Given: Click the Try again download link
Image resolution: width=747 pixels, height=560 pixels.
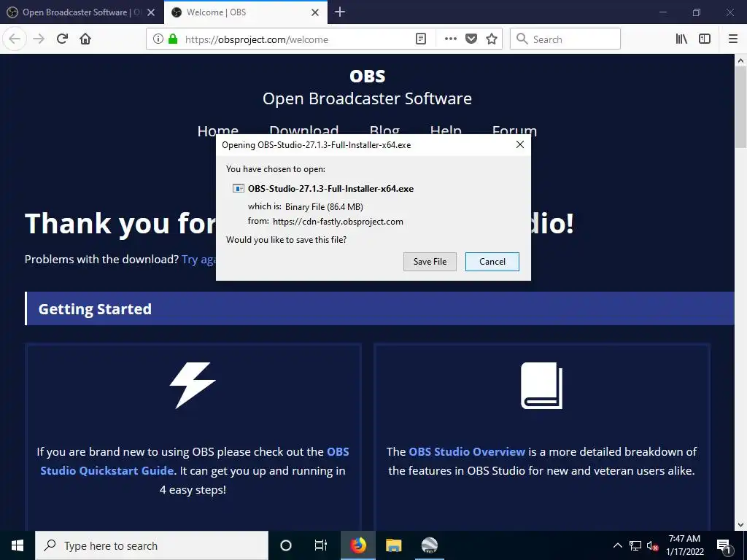Looking at the screenshot, I should click(198, 260).
